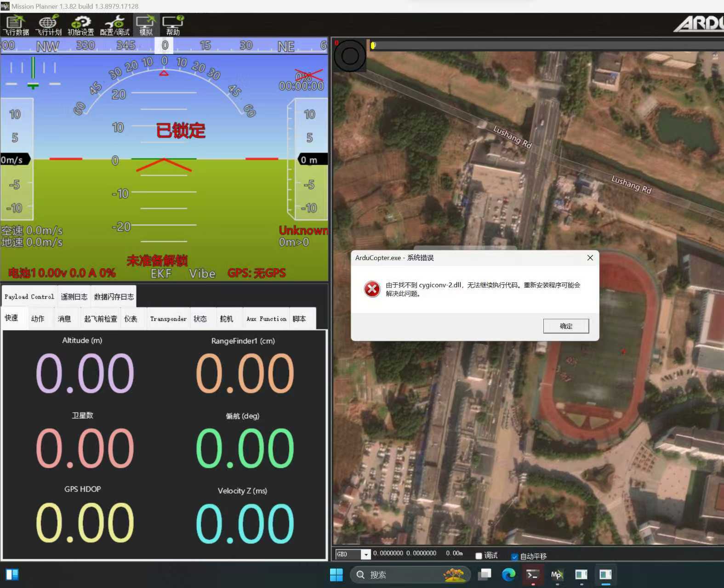Screen dimensions: 724x588
Task: Click the Unknown flight mode text
Action: pos(303,230)
